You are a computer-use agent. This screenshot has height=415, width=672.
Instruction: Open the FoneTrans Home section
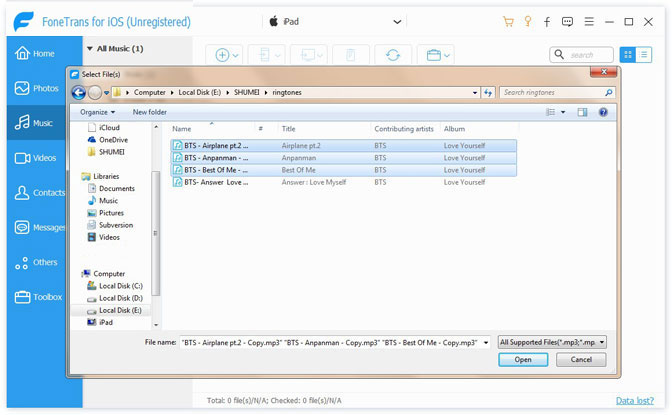[x=35, y=53]
